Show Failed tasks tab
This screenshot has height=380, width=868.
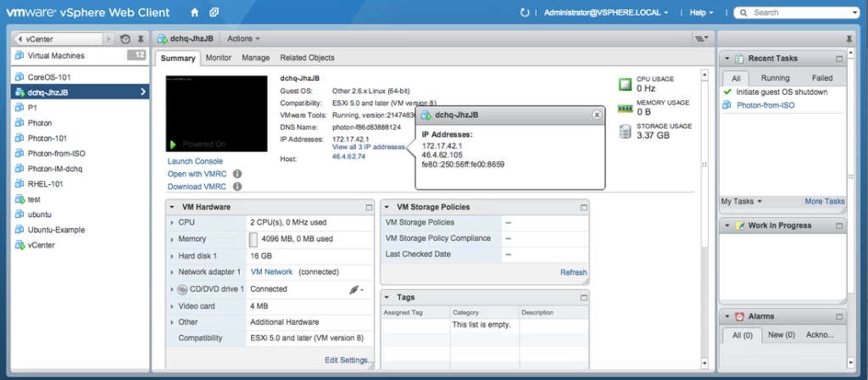point(822,78)
